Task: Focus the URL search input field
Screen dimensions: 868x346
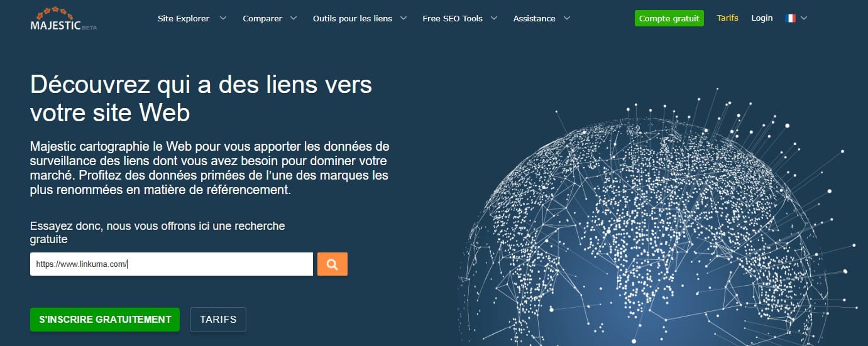Action: tap(172, 264)
